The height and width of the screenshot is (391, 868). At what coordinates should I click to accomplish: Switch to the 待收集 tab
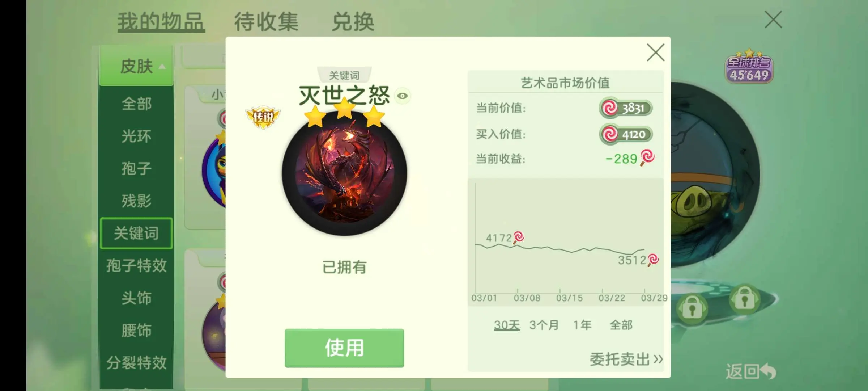tap(266, 22)
